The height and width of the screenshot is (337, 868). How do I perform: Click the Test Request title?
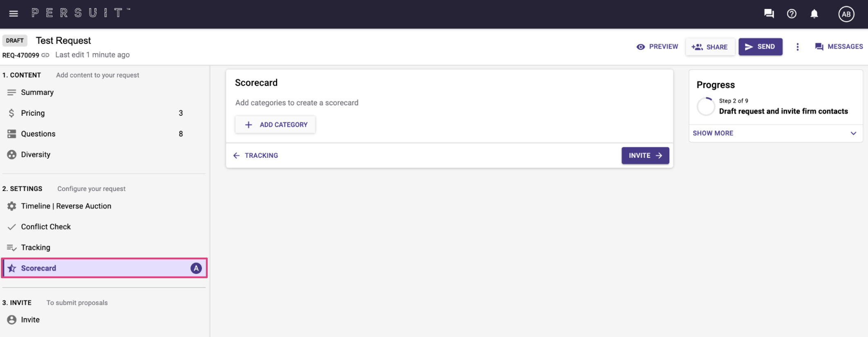point(63,40)
